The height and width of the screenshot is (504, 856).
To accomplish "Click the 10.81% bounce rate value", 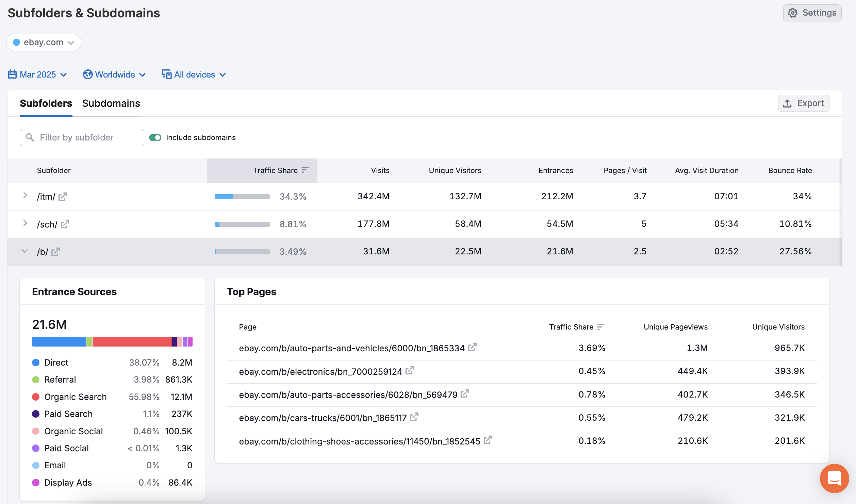I will click(795, 224).
